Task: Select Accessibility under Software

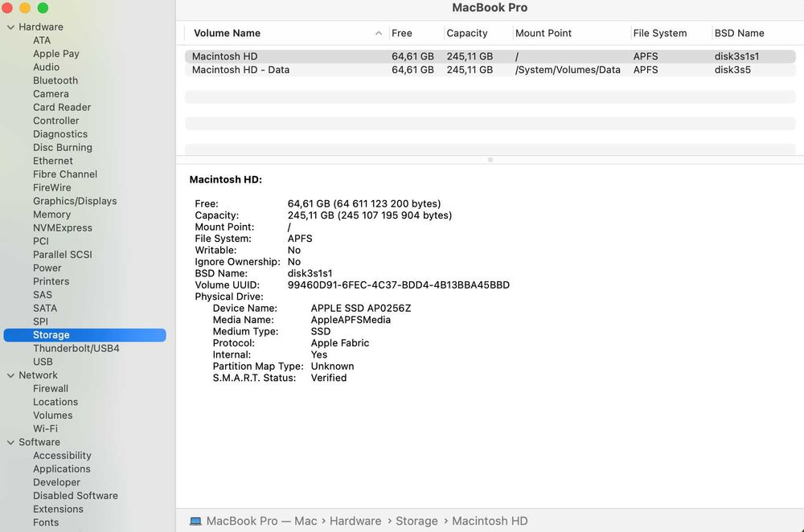Action: [x=62, y=455]
